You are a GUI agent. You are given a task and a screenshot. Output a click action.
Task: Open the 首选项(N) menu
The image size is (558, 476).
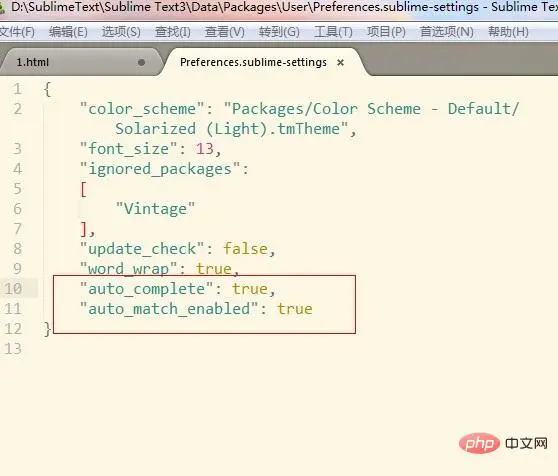point(447,32)
